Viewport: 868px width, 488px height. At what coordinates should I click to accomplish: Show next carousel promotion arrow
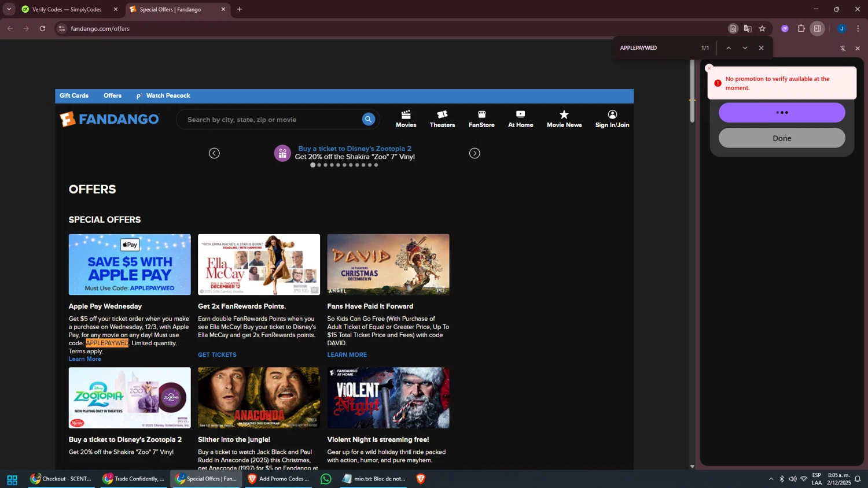(x=475, y=153)
